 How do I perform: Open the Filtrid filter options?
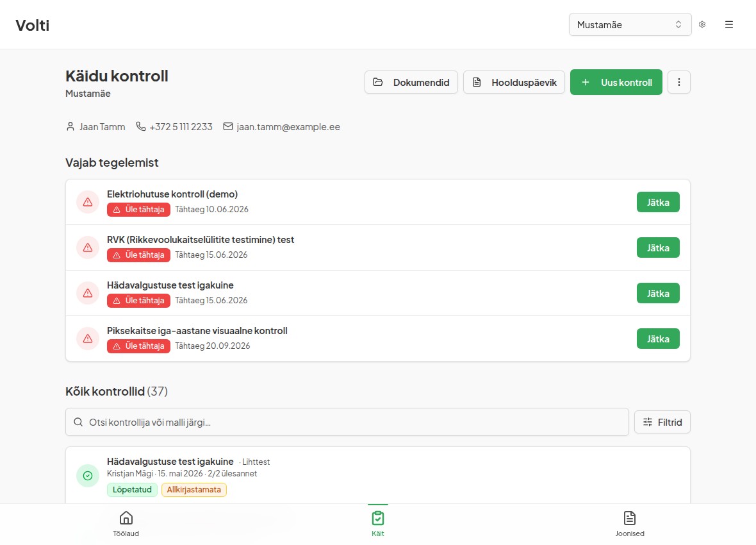(662, 423)
